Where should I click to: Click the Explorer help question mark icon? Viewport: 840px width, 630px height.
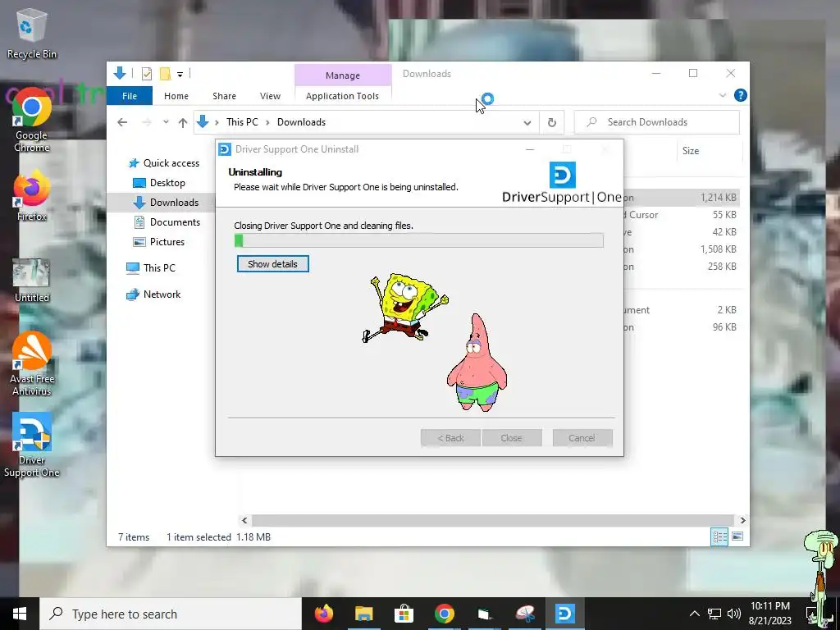tap(741, 95)
